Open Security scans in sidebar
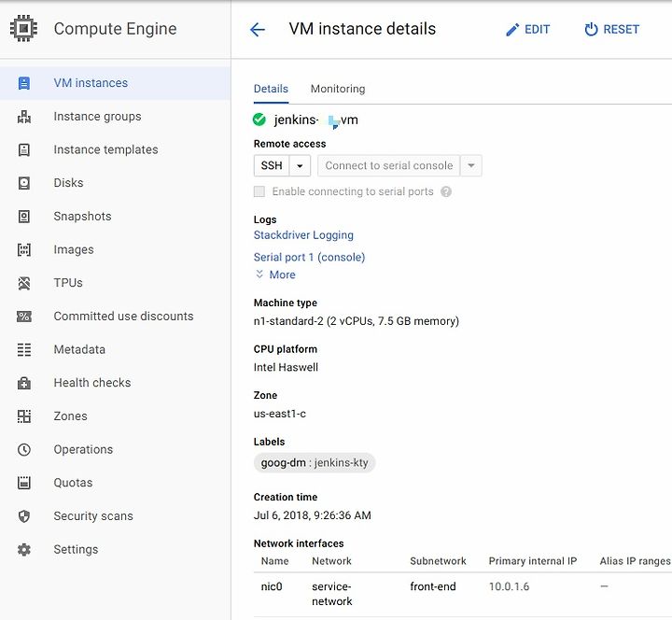This screenshot has width=672, height=620. pyautogui.click(x=116, y=516)
